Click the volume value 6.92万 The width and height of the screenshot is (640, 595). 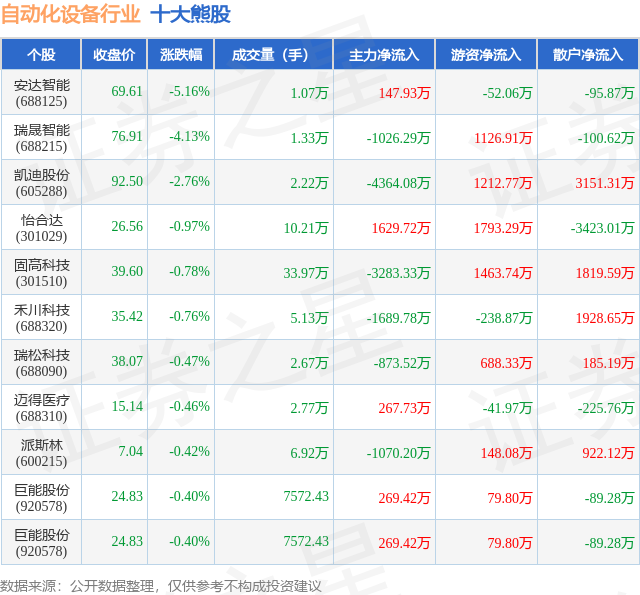[x=309, y=453]
